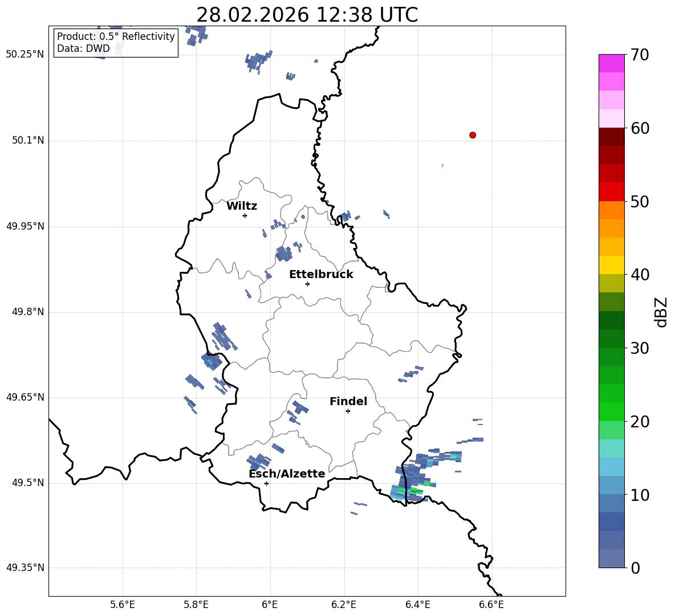Select the Findel city label

(x=348, y=401)
